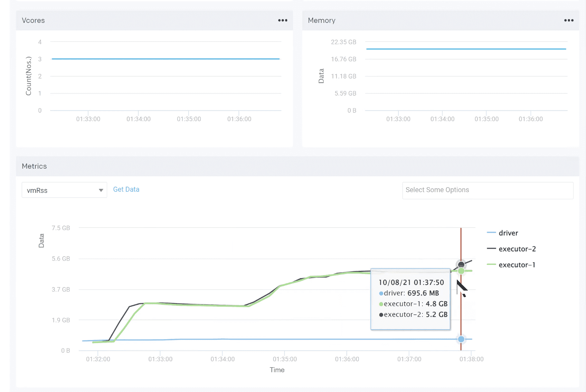Click the blue driver data point marker
The width and height of the screenshot is (586, 392).
click(461, 339)
